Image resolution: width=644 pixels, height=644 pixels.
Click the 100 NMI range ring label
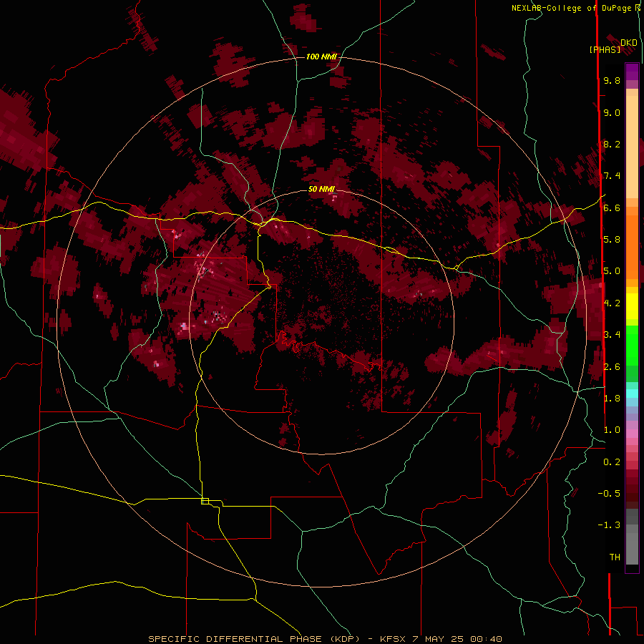tap(321, 57)
